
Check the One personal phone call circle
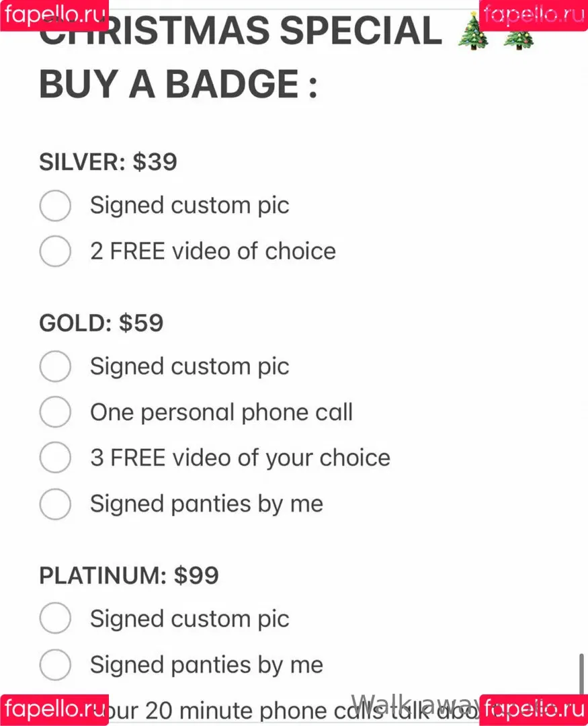coord(55,411)
